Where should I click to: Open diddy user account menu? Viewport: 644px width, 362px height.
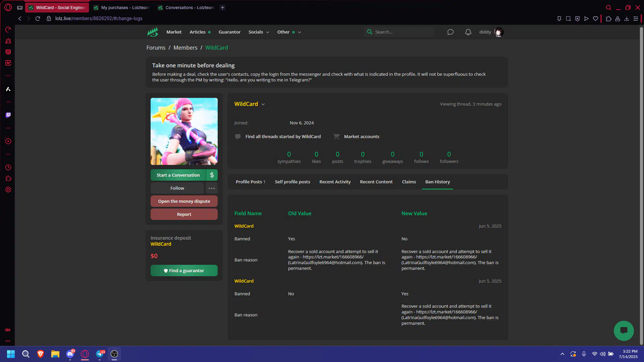[x=491, y=32]
